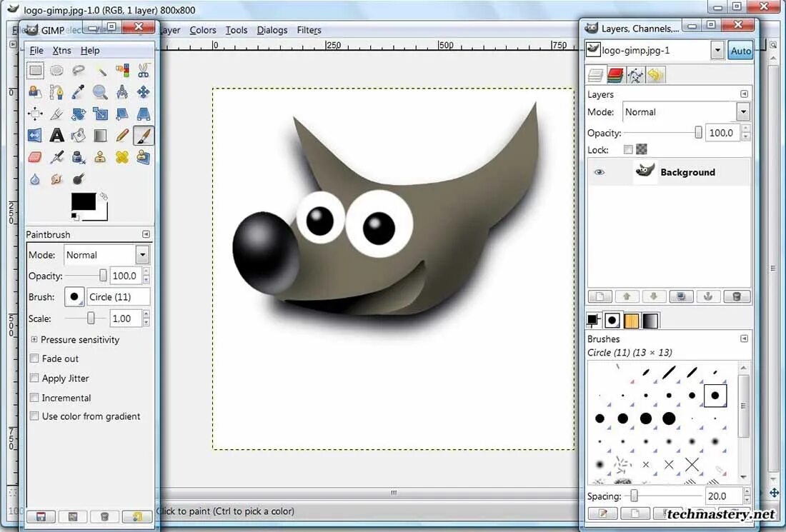
Task: Enable the Fade out checkbox
Action: click(34, 358)
